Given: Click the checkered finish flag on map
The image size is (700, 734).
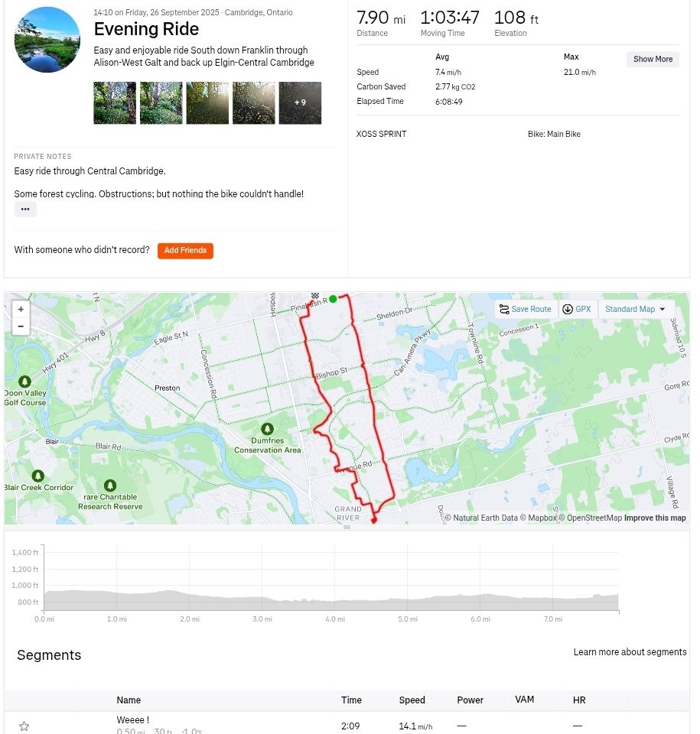Looking at the screenshot, I should pos(315,296).
